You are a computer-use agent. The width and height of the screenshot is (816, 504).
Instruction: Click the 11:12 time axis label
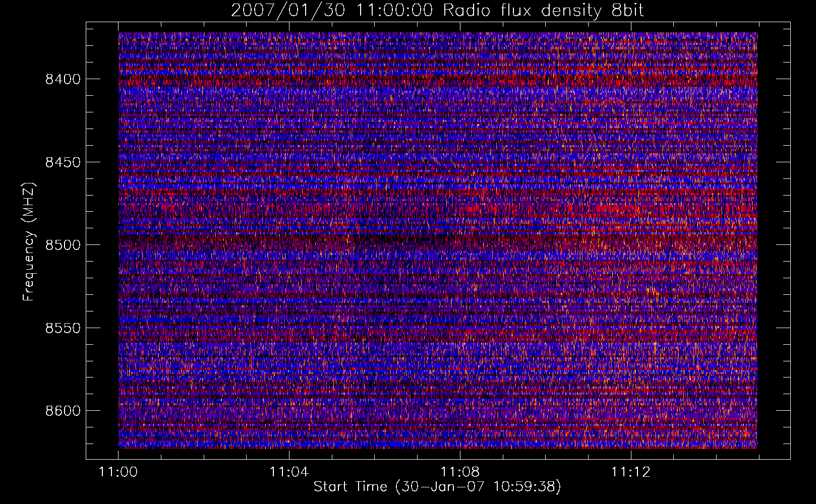pyautogui.click(x=631, y=472)
